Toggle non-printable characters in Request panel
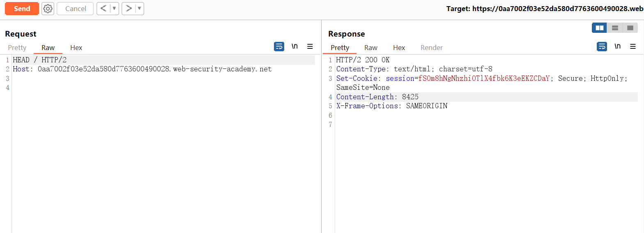The image size is (644, 233). [x=294, y=46]
